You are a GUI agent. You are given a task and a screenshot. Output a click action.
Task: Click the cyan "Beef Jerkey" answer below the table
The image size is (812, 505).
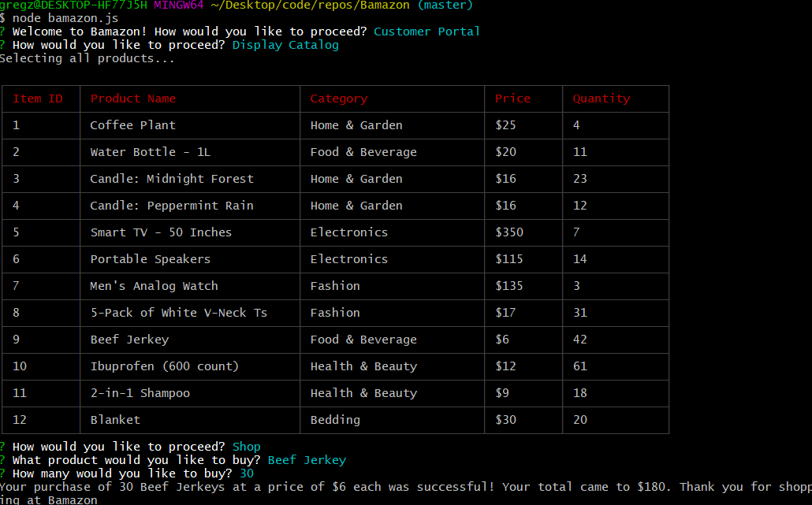point(307,461)
